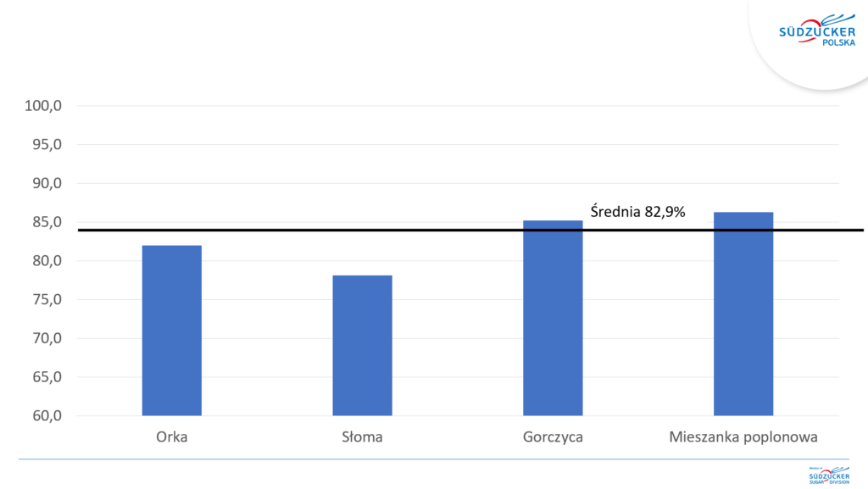868x489 pixels.
Task: Select the Słoma bar
Action: (x=362, y=345)
